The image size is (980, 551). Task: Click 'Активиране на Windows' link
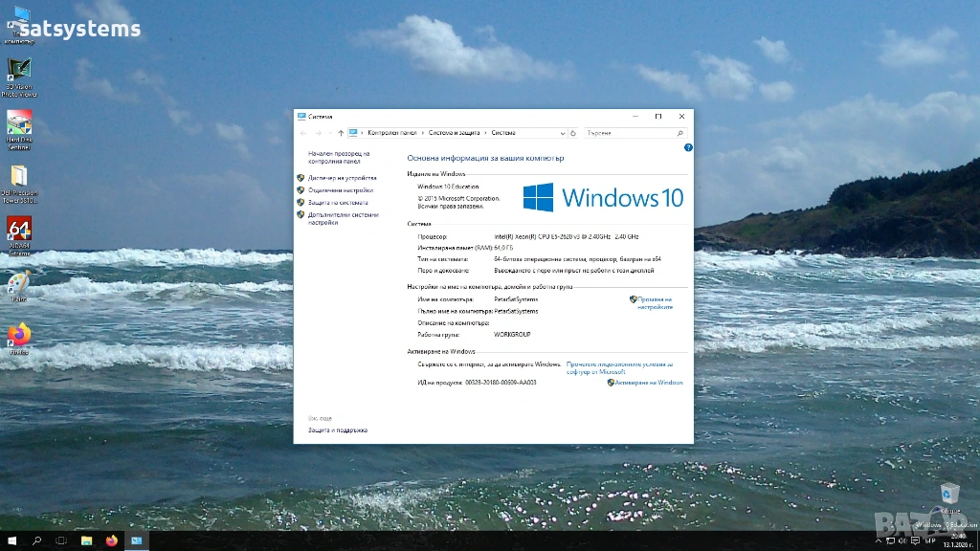coord(649,382)
